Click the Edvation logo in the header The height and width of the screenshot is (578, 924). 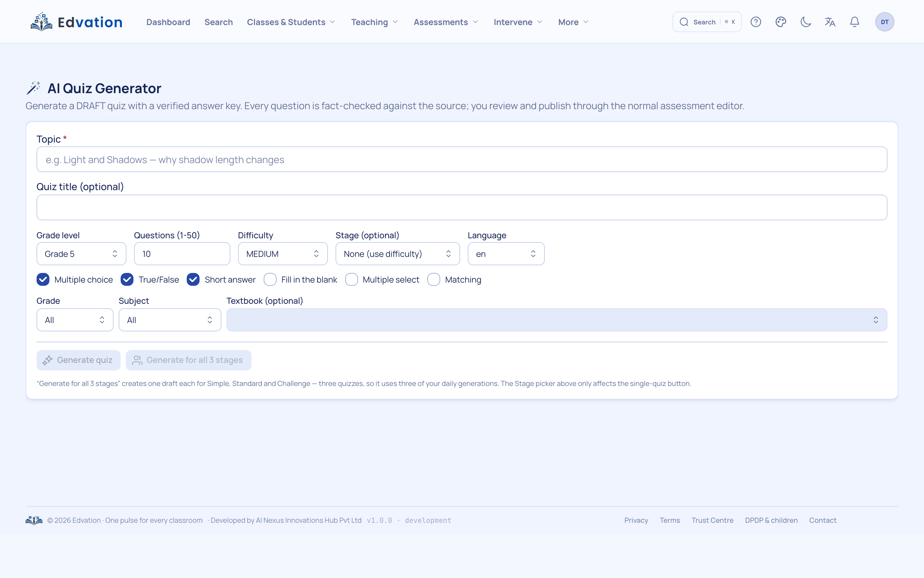76,22
